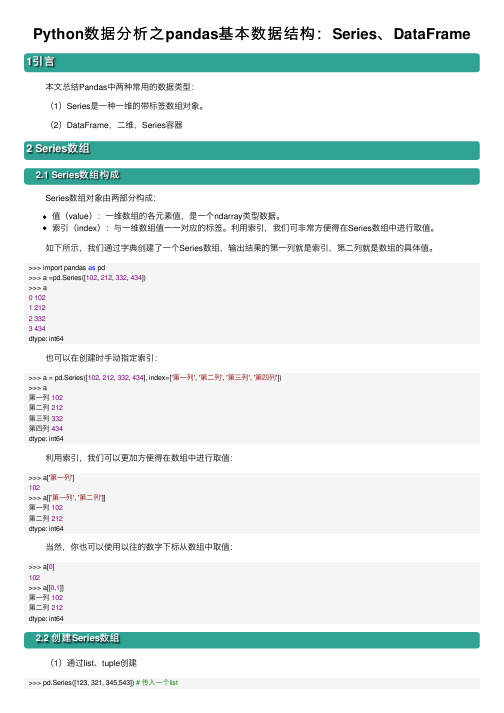The height and width of the screenshot is (713, 504).
Task: Click the line '（2）DataFrame，二维，Series容器'
Action: pos(116,125)
